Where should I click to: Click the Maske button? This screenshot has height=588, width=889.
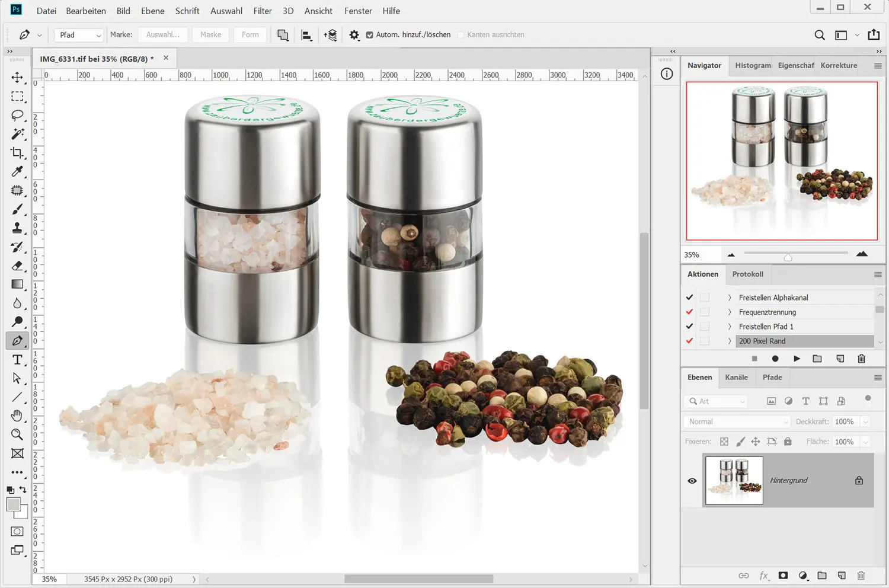210,35
